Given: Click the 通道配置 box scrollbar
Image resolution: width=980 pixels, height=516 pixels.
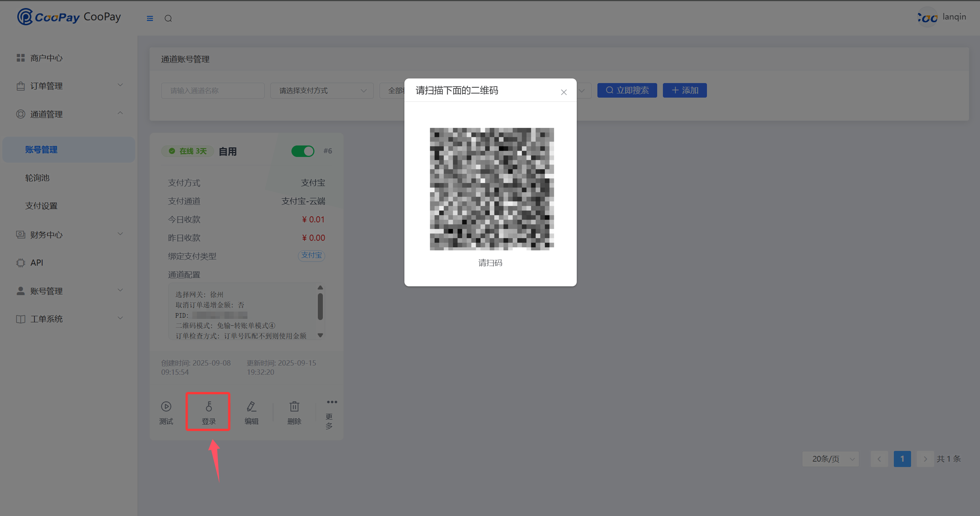Looking at the screenshot, I should coord(320,306).
